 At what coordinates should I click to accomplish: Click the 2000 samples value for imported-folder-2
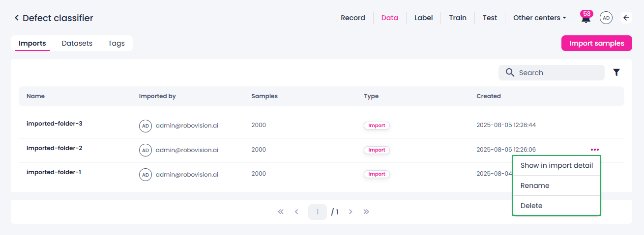point(259,150)
